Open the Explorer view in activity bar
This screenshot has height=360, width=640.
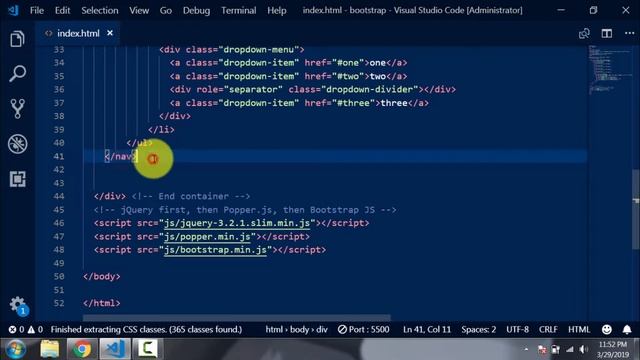pyautogui.click(x=17, y=39)
